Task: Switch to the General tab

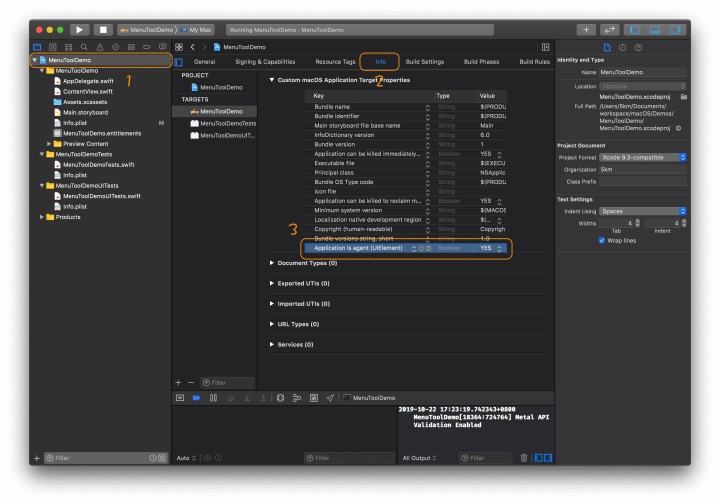Action: pos(204,62)
